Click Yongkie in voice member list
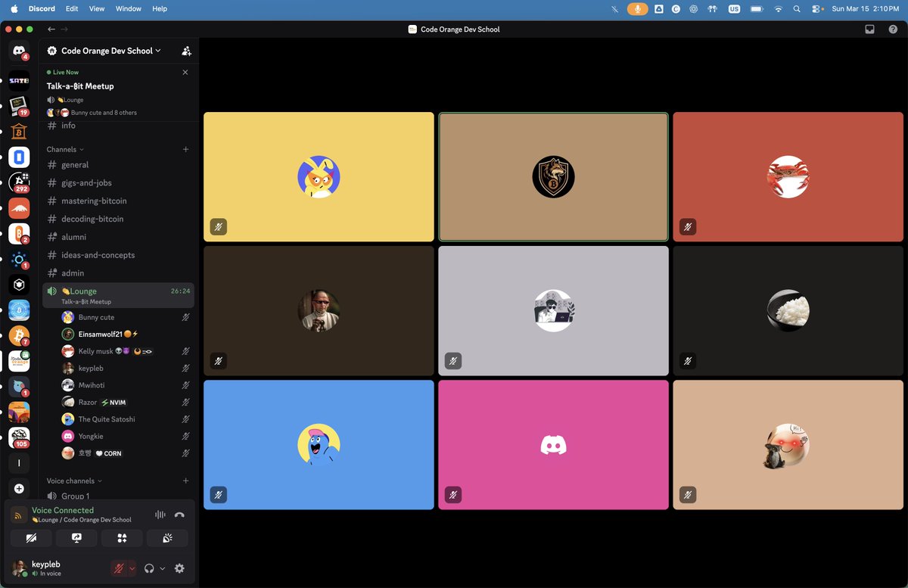Viewport: 908px width, 588px height. pos(126,437)
